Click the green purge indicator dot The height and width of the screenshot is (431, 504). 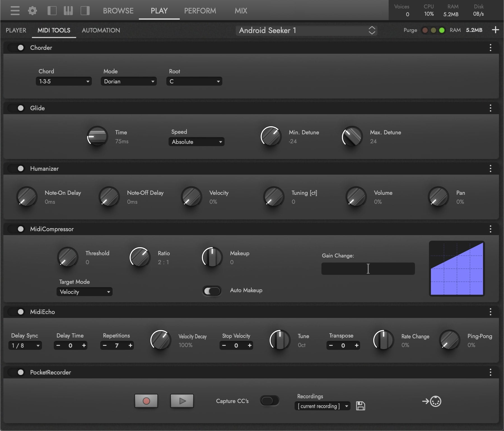pos(442,30)
